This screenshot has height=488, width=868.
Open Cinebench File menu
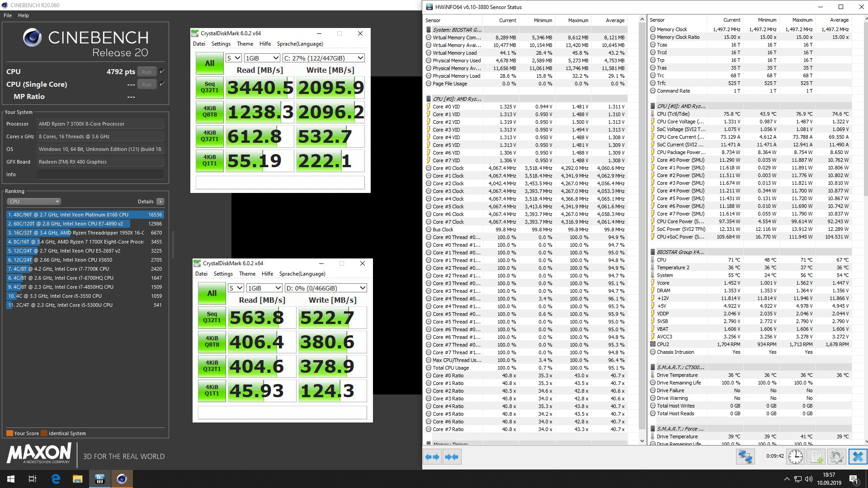(x=8, y=15)
